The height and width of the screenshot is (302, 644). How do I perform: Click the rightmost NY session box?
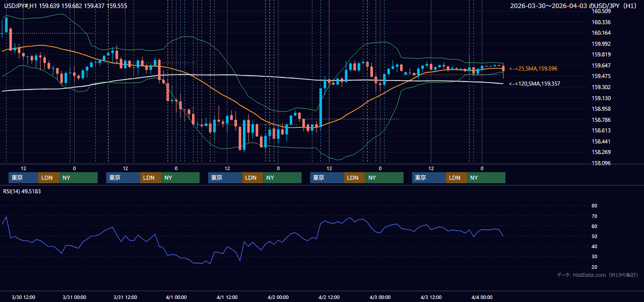click(486, 178)
